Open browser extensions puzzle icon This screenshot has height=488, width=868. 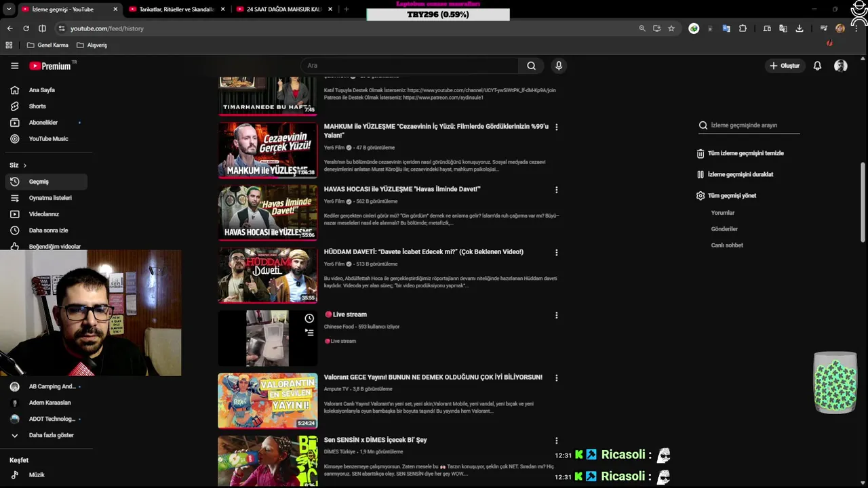tap(743, 28)
